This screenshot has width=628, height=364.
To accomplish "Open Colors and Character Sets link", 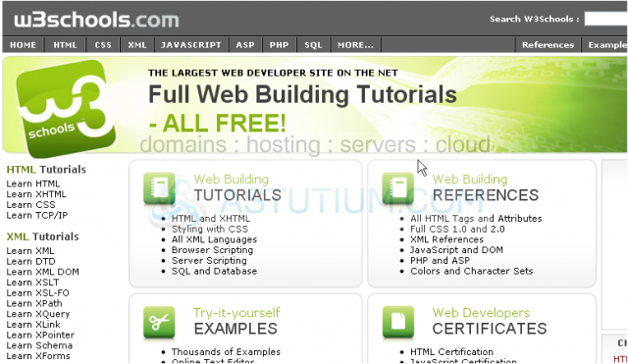I will (471, 271).
